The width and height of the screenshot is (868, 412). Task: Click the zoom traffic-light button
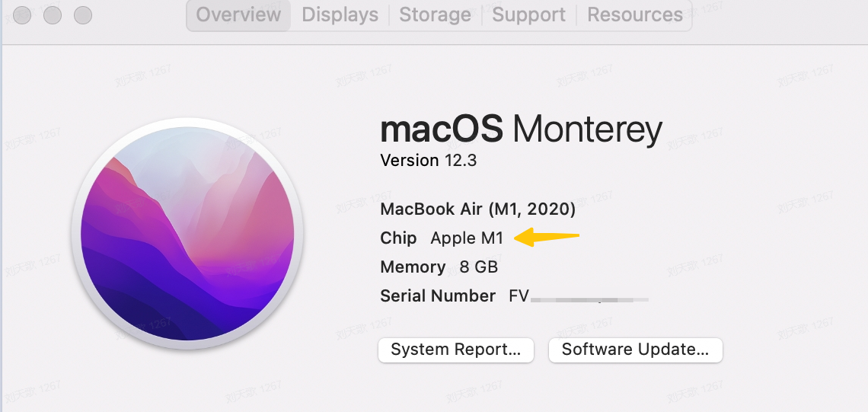coord(83,15)
